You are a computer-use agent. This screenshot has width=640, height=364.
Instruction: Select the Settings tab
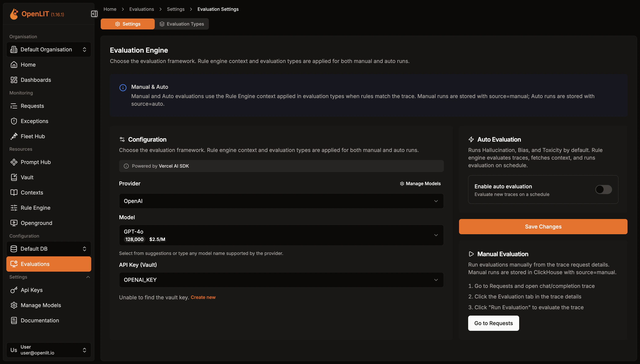tap(128, 24)
